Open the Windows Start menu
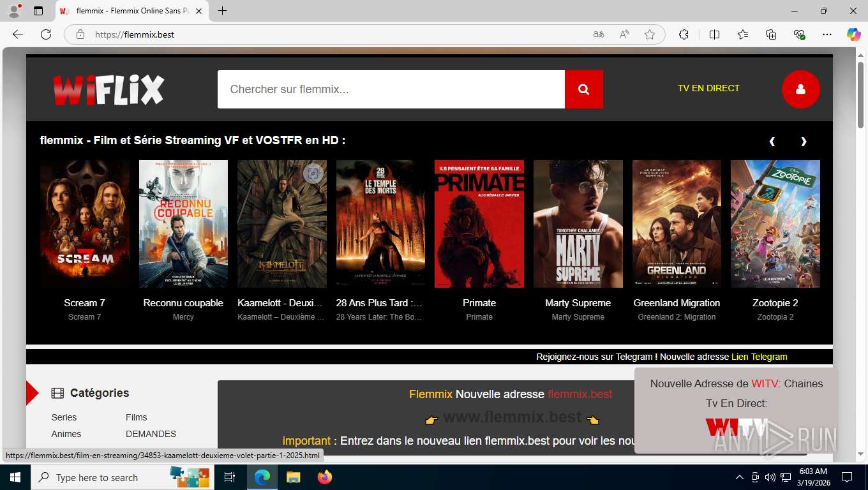 click(15, 477)
